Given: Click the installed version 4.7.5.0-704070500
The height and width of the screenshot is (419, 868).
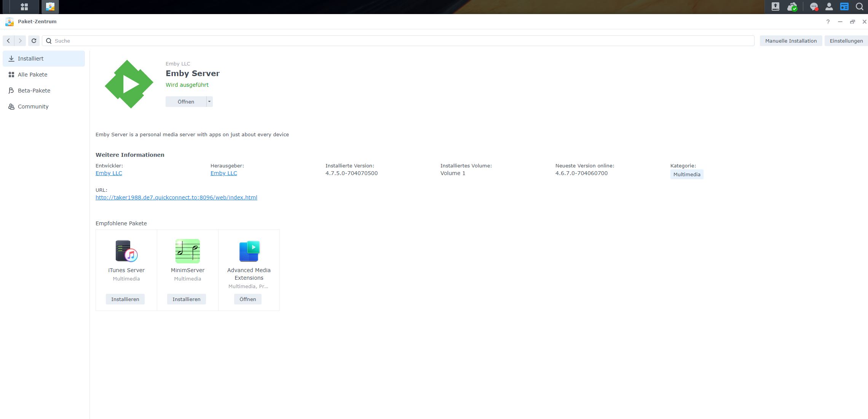Looking at the screenshot, I should (351, 173).
